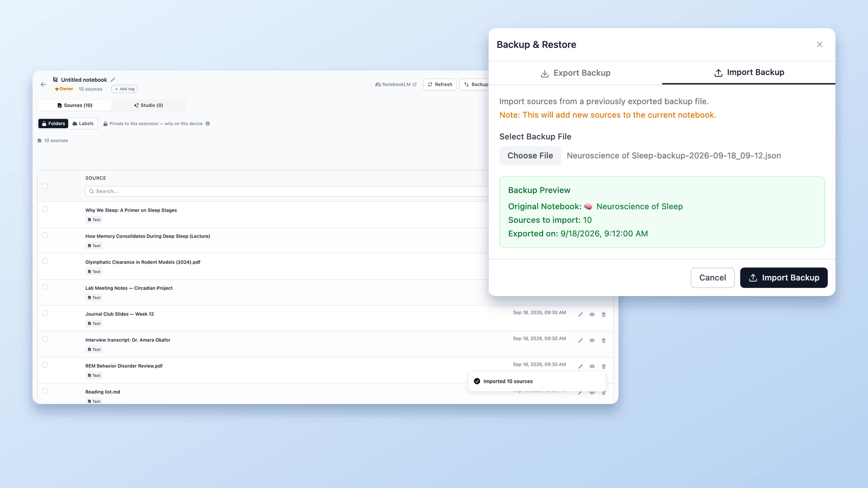Add a tag with the Add tag button
Viewport: 868px width, 488px height.
click(125, 89)
